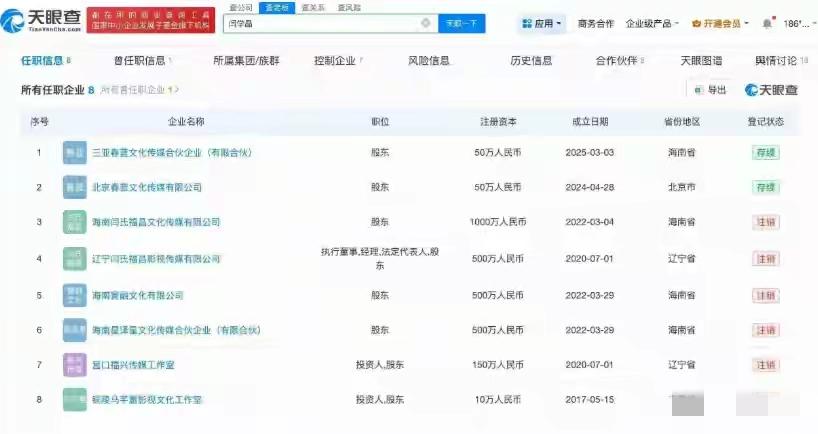Screen dimensions: 818x434
Task: Open the 所有曾任职企业 1 link
Action: click(x=139, y=90)
